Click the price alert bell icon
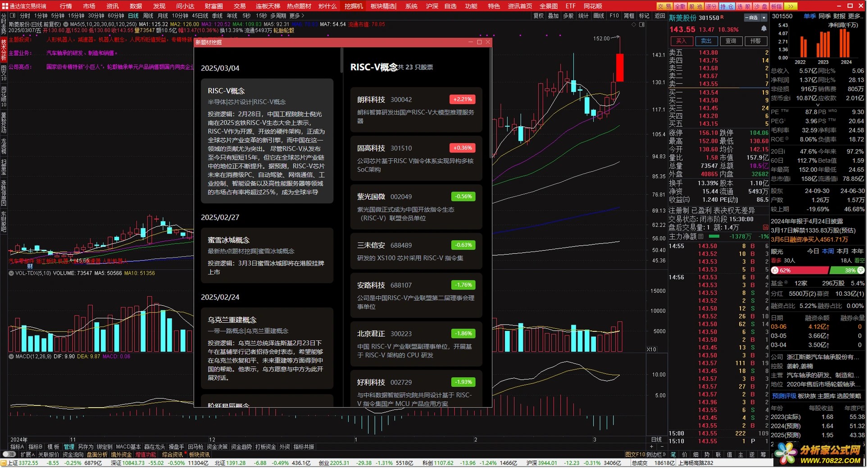This screenshot has height=468, width=868. pos(764,29)
